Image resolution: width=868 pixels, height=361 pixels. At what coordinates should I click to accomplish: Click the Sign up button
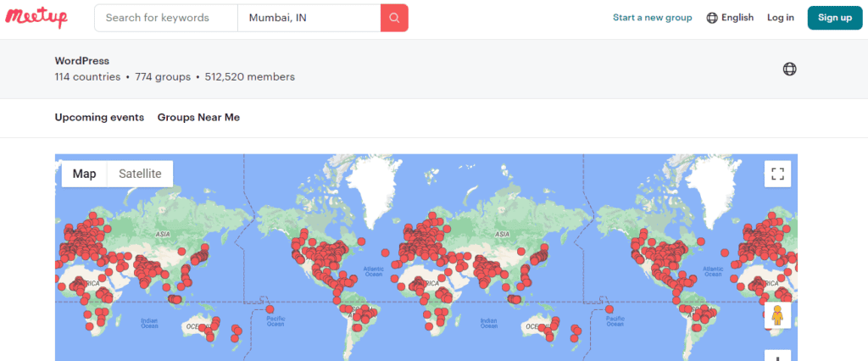click(x=834, y=18)
